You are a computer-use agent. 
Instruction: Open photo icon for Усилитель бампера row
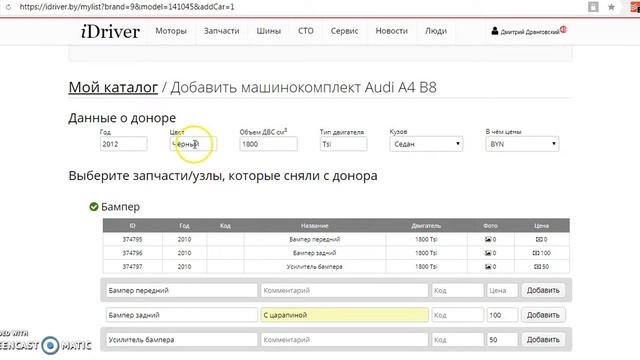tap(488, 267)
